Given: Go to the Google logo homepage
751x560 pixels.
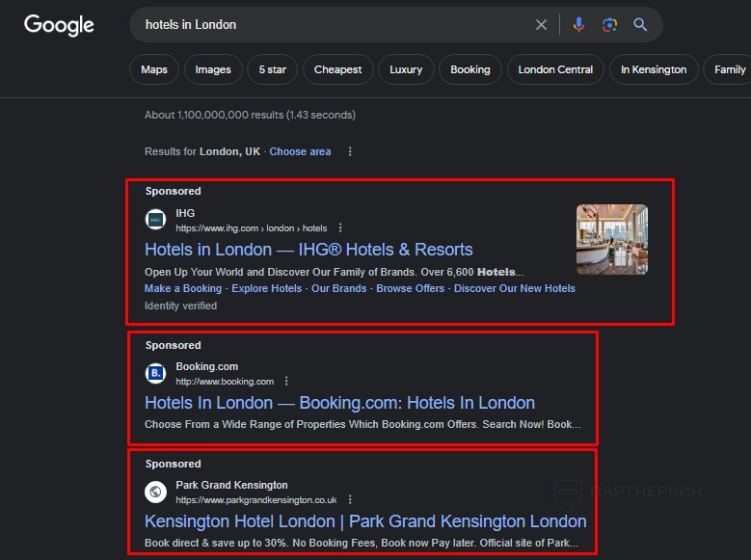Looking at the screenshot, I should coord(59,25).
